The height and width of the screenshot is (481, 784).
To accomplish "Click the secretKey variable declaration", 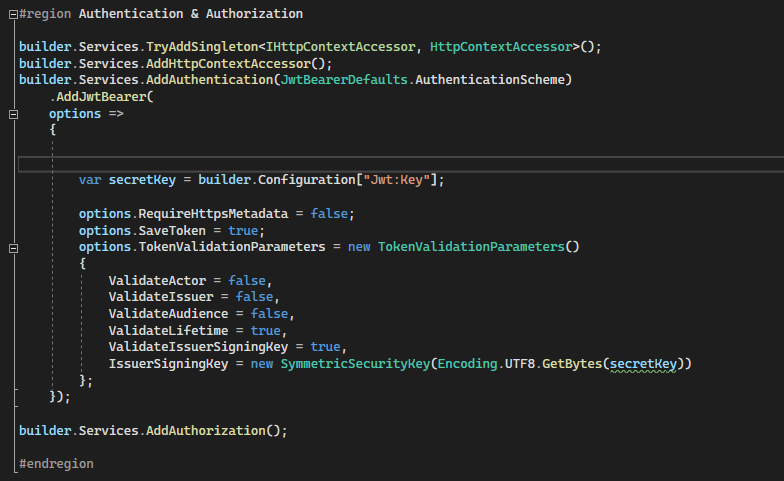I will (142, 180).
